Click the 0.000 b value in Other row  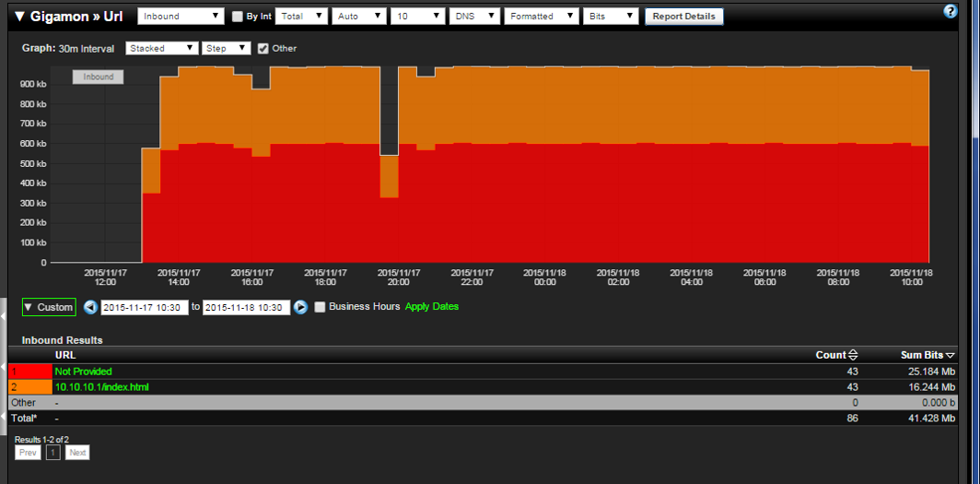(x=937, y=403)
